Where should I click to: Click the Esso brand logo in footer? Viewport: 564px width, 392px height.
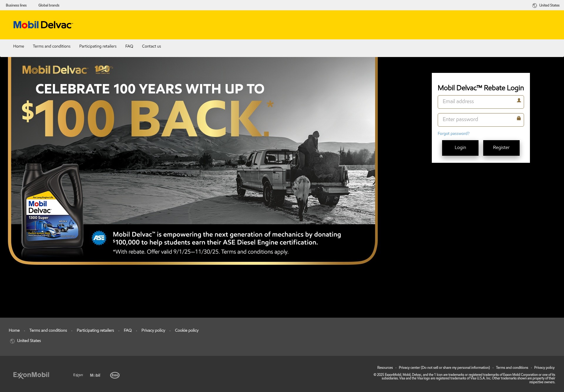115,375
